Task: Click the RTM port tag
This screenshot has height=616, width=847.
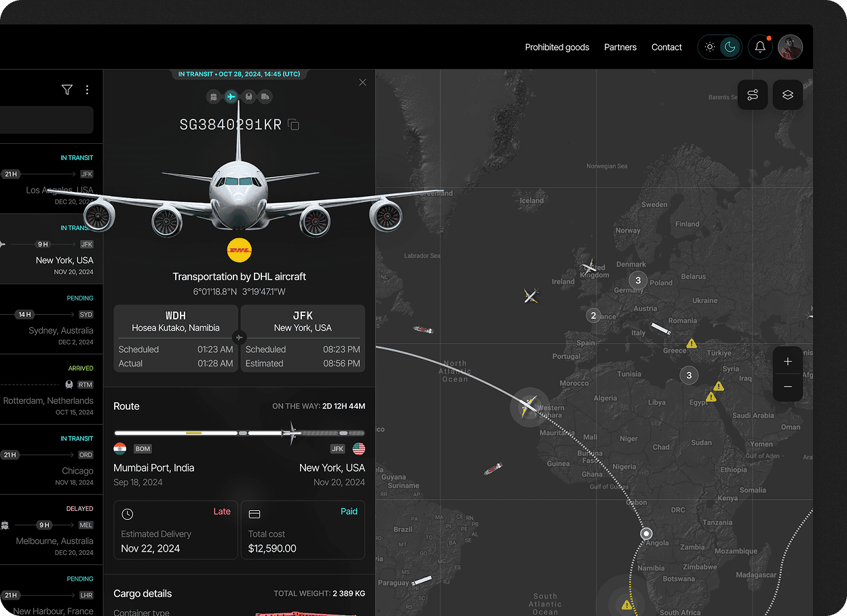Action: (86, 385)
